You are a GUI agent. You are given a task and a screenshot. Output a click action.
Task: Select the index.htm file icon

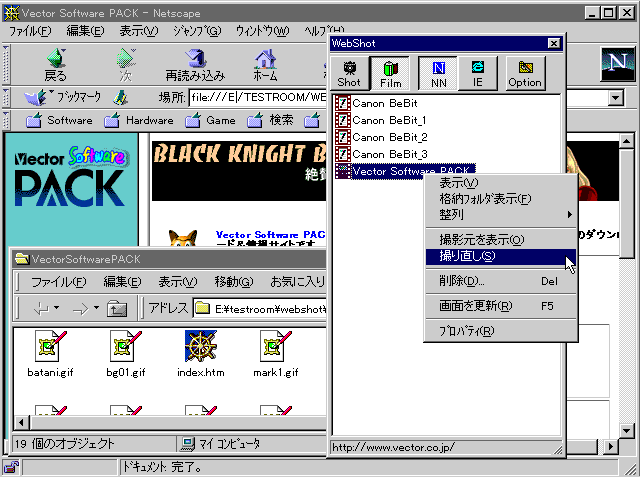click(201, 346)
